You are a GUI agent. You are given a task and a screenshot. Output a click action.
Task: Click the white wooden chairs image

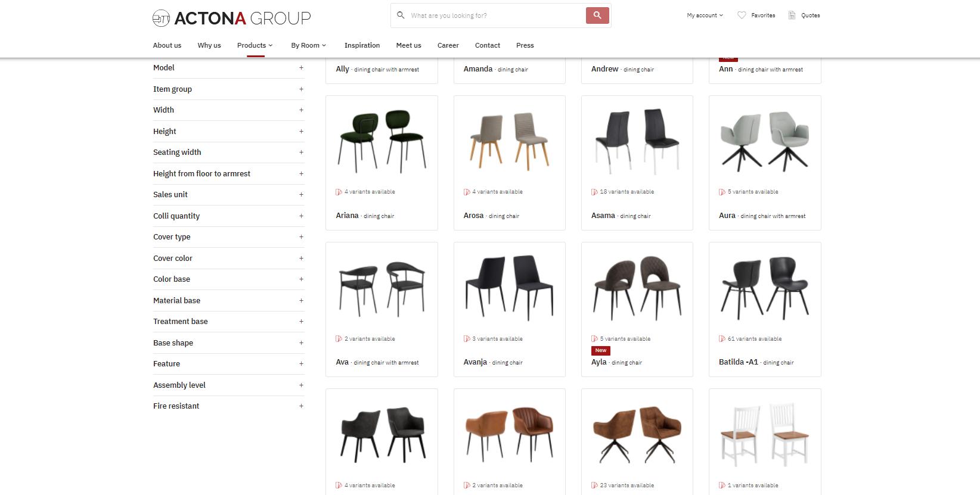(765, 435)
